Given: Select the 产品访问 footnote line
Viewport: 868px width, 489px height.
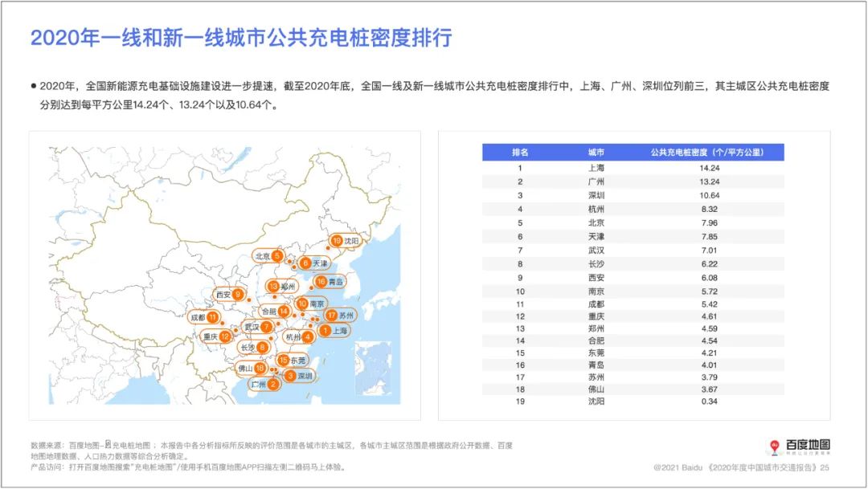Looking at the screenshot, I should pos(189,467).
